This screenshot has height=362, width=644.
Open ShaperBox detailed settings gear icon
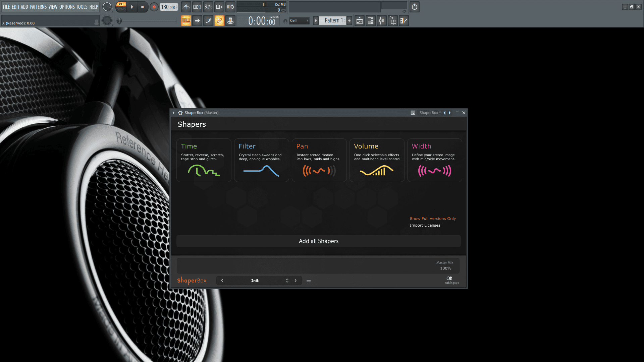tap(180, 113)
